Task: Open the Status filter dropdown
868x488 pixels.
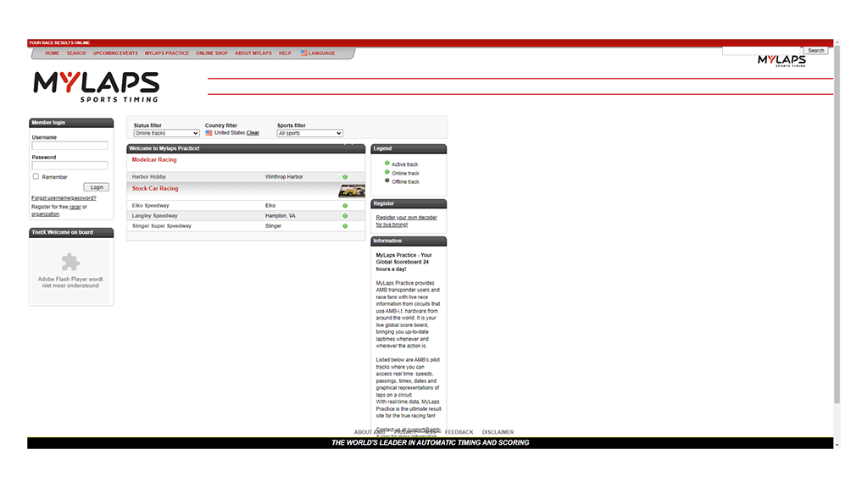Action: [x=166, y=133]
